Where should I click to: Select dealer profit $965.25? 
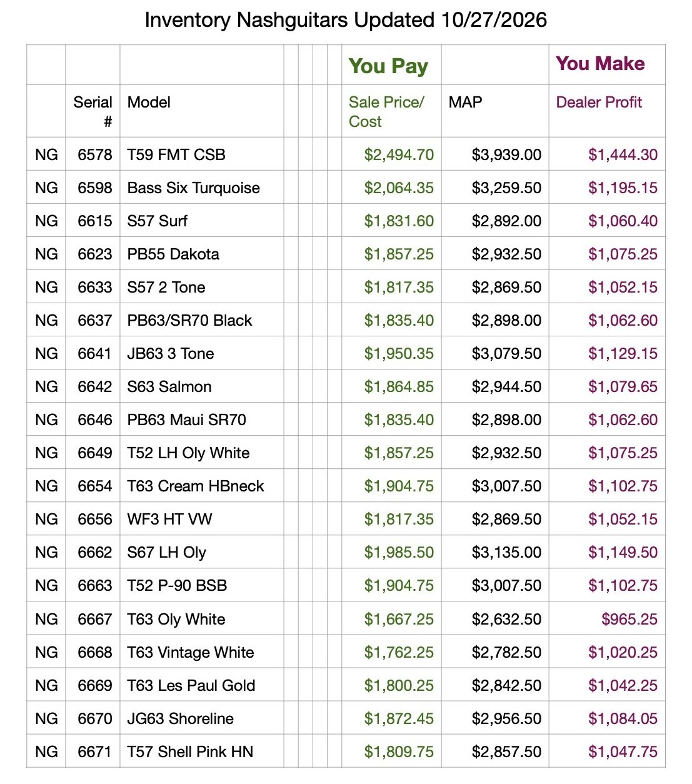(629, 619)
